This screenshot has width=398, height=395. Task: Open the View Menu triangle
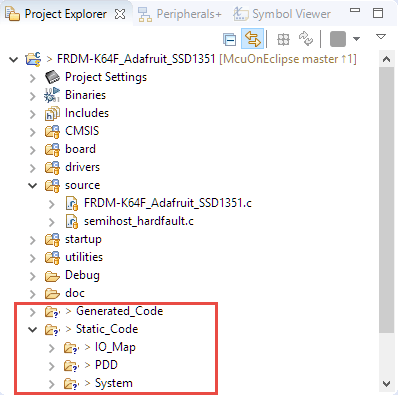pyautogui.click(x=381, y=36)
